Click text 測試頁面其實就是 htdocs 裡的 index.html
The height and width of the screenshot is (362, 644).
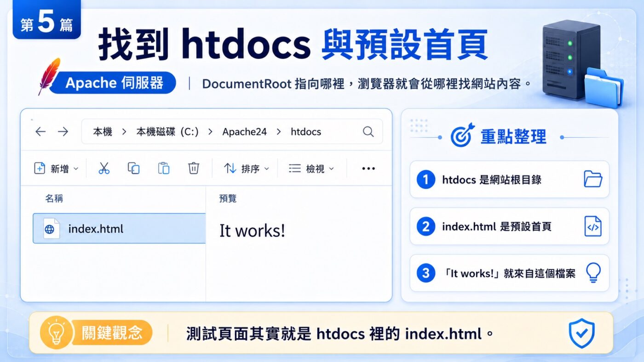pyautogui.click(x=340, y=334)
